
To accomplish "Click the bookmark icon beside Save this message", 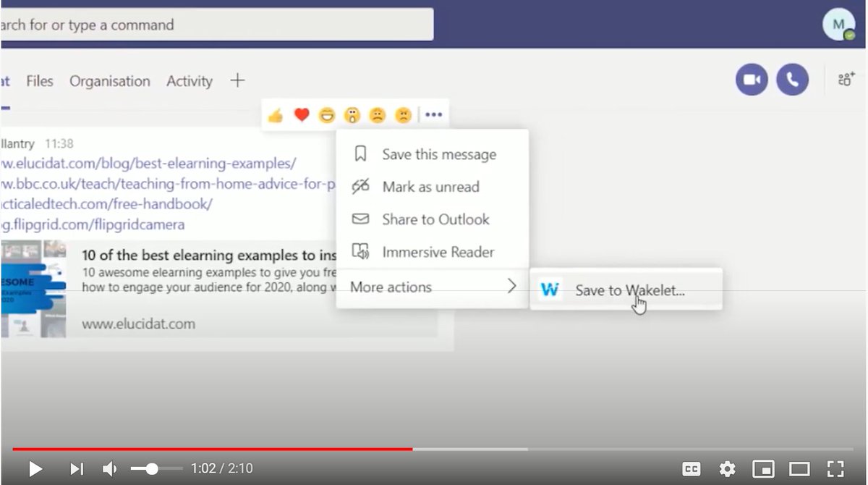I will (x=360, y=154).
